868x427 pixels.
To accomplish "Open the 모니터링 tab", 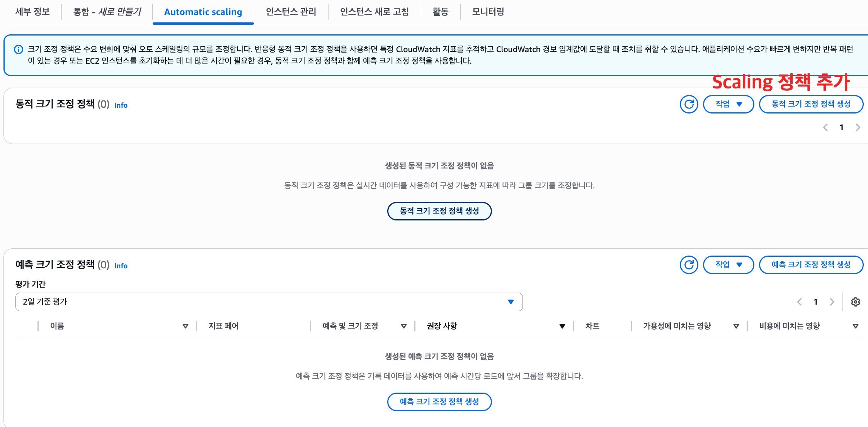I will [x=488, y=12].
